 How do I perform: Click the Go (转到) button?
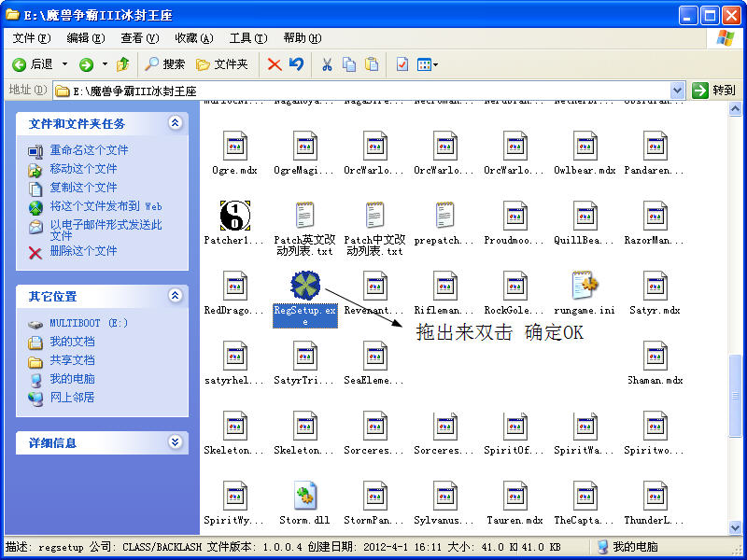[x=713, y=90]
